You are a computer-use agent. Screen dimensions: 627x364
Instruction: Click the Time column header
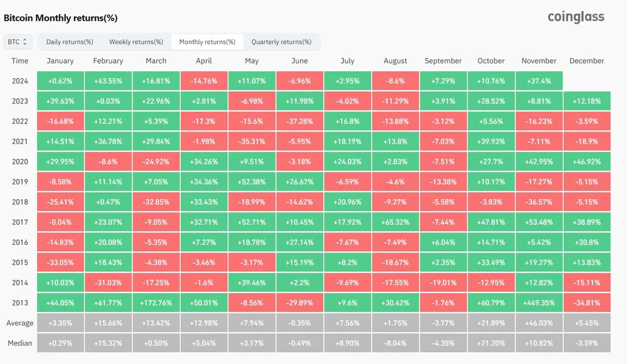pyautogui.click(x=19, y=61)
